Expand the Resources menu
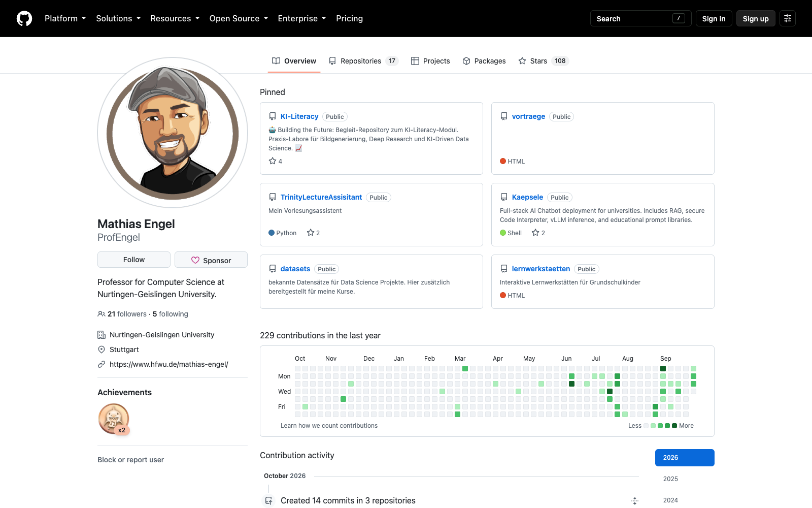 tap(175, 18)
